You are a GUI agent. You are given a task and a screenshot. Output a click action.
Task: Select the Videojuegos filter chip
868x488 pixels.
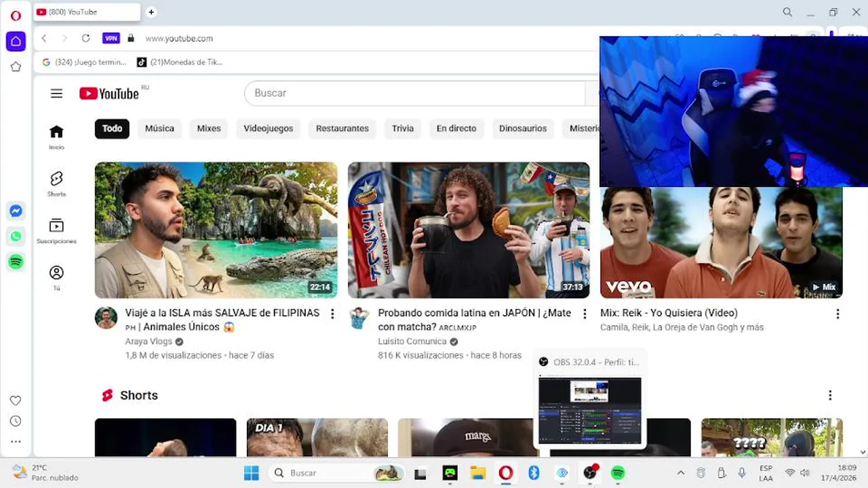[269, 128]
